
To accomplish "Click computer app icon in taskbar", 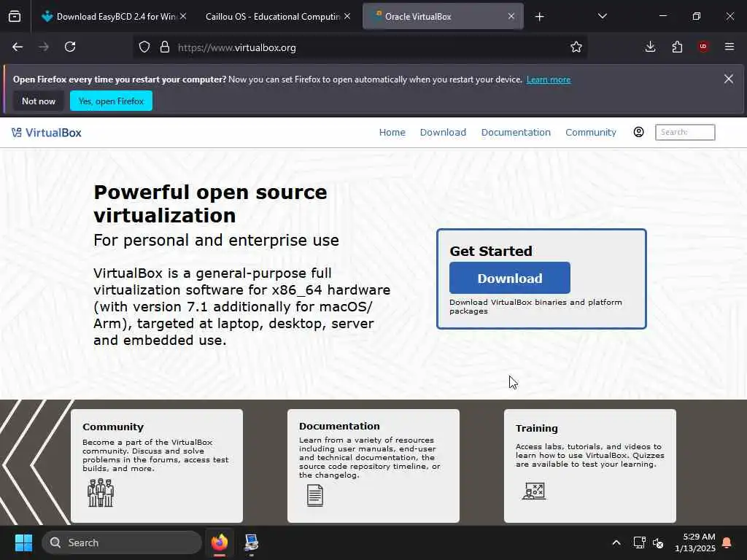I will [x=251, y=542].
